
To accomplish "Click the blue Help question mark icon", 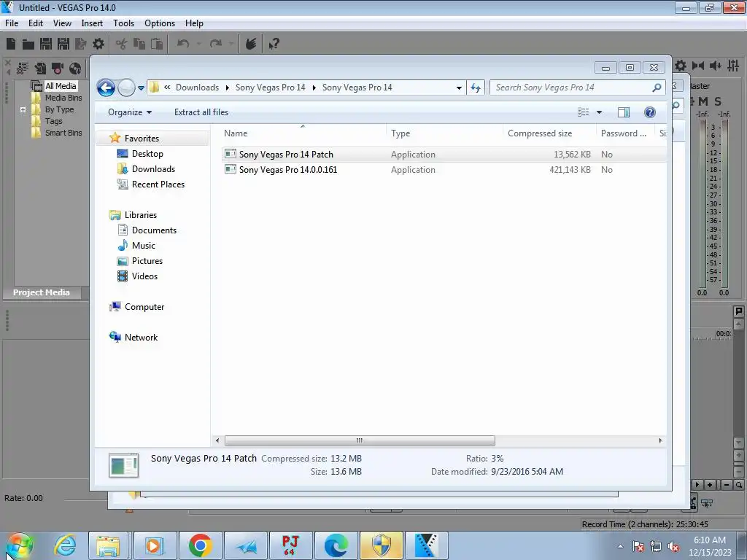I will pyautogui.click(x=650, y=112).
